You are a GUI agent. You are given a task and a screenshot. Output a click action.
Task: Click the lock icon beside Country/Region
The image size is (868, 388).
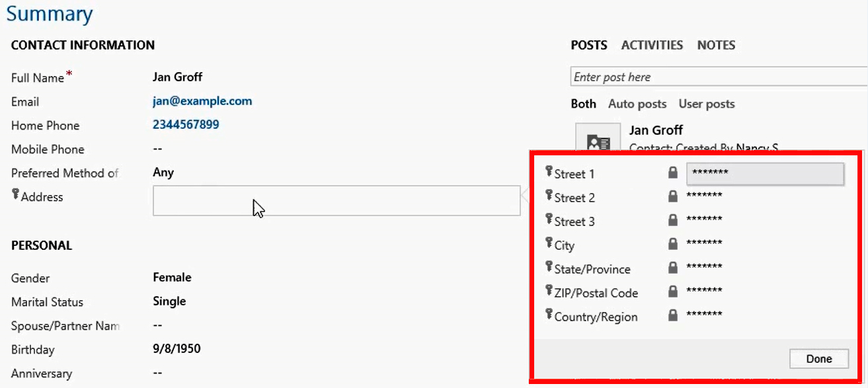[673, 315]
